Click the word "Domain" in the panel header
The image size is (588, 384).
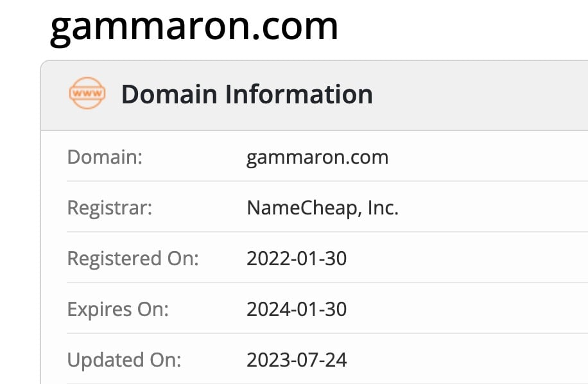click(x=169, y=94)
